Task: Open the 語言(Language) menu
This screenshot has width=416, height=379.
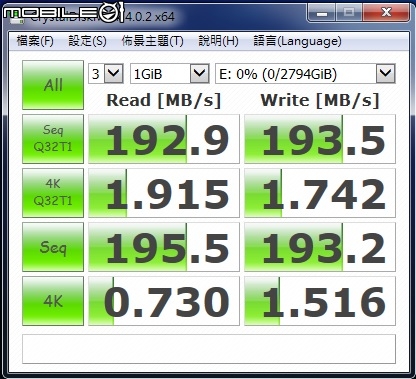Action: click(x=297, y=41)
